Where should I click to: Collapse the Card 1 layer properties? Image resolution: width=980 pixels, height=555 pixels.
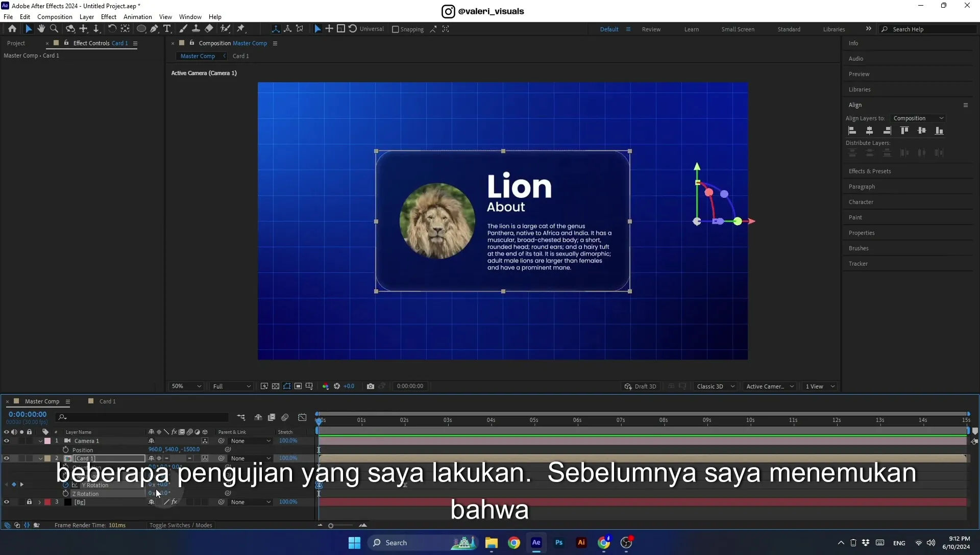point(40,459)
